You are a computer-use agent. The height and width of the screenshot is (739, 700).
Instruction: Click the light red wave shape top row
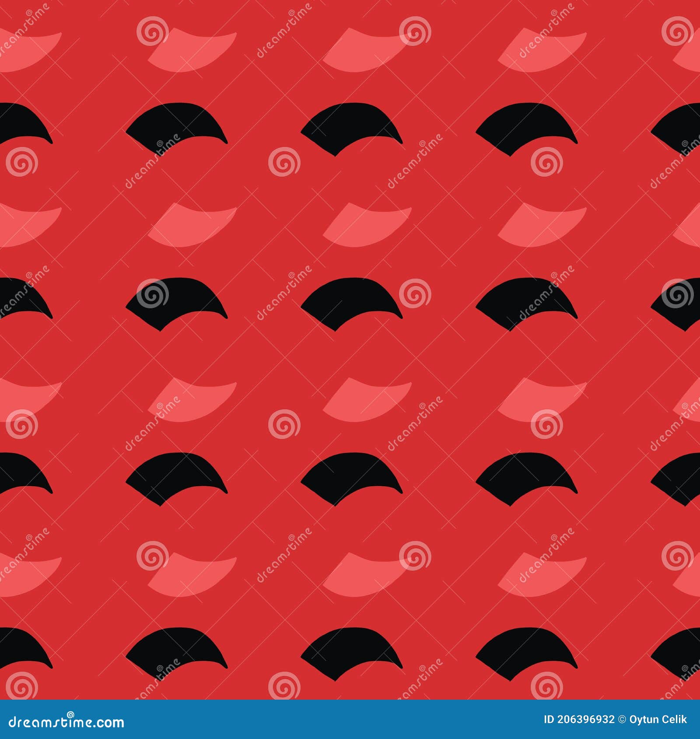192,48
